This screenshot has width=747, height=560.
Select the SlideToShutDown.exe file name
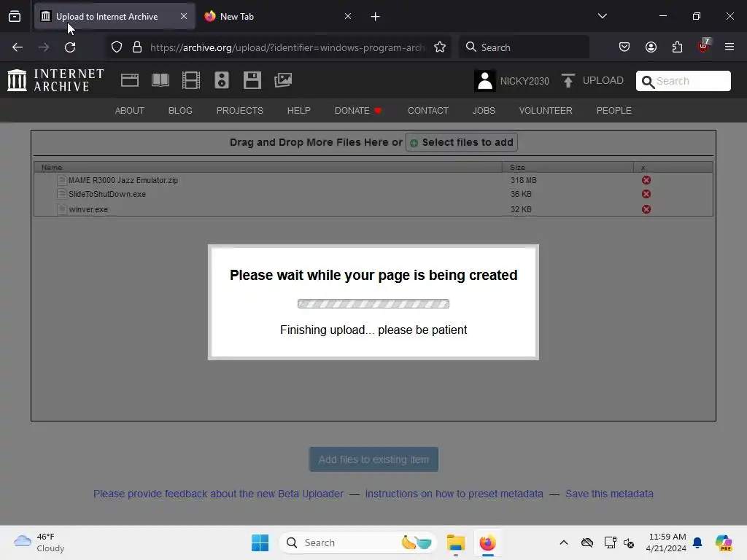click(x=107, y=194)
